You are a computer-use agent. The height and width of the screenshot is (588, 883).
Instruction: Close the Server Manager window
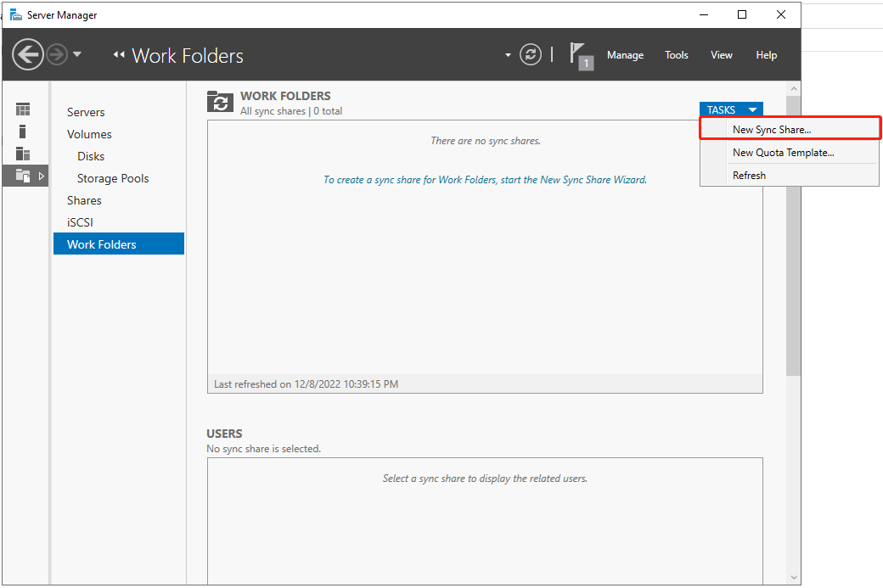tap(781, 14)
